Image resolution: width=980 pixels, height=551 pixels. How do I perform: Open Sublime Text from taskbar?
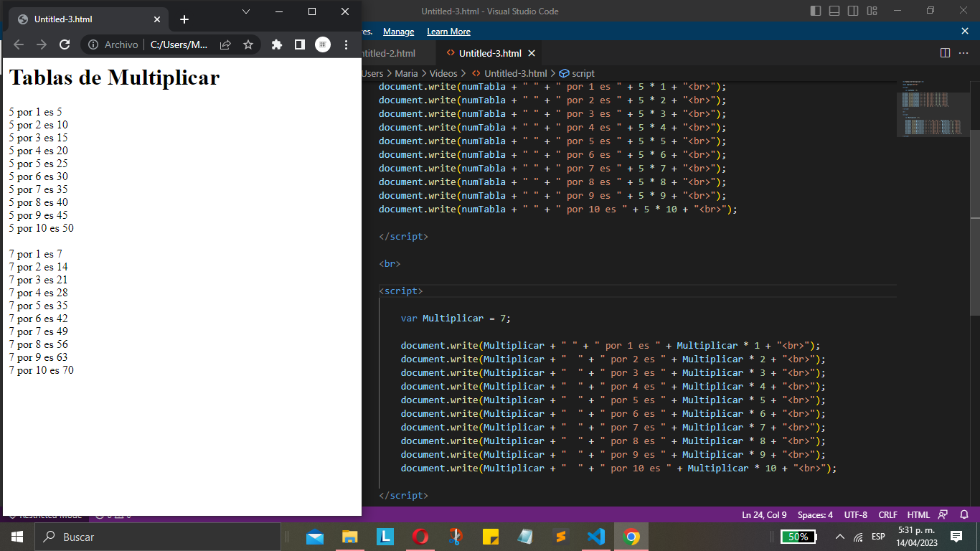pos(561,537)
